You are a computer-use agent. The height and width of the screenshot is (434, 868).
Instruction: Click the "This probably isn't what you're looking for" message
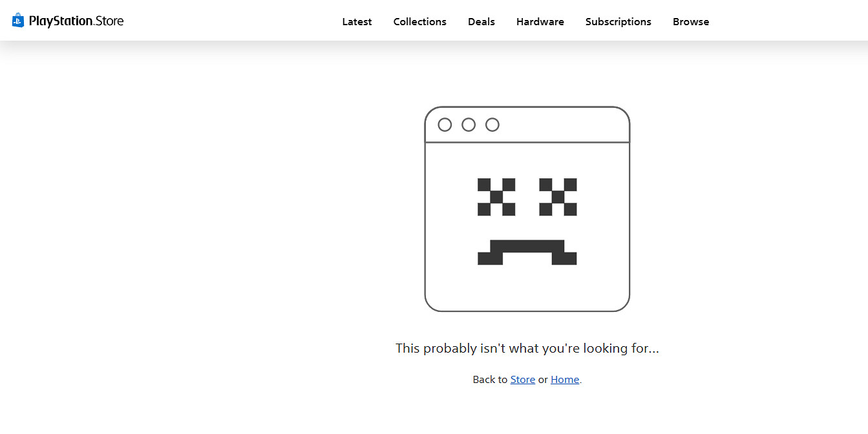point(527,349)
